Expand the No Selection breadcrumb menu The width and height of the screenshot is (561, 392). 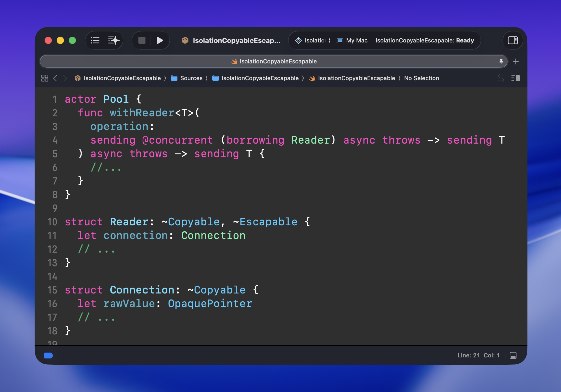pyautogui.click(x=421, y=78)
